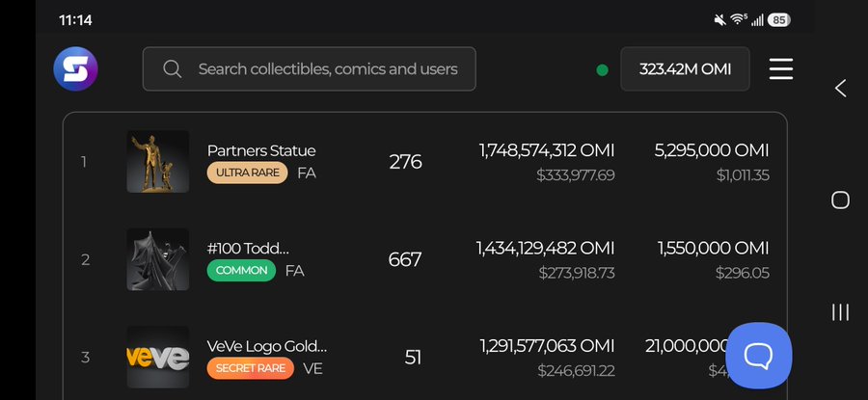Tap the Android back arrow
This screenshot has height=400, width=868.
point(840,88)
